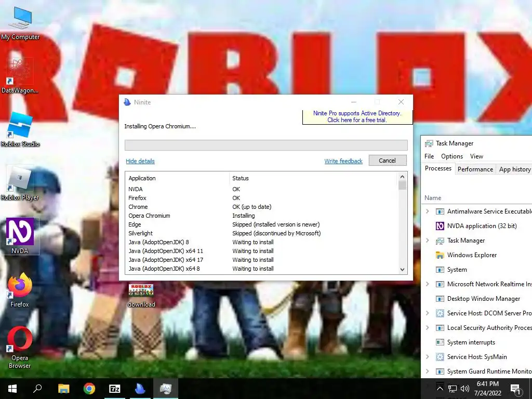Expand Local Security Authority Process
This screenshot has width=532, height=399.
[x=428, y=328]
